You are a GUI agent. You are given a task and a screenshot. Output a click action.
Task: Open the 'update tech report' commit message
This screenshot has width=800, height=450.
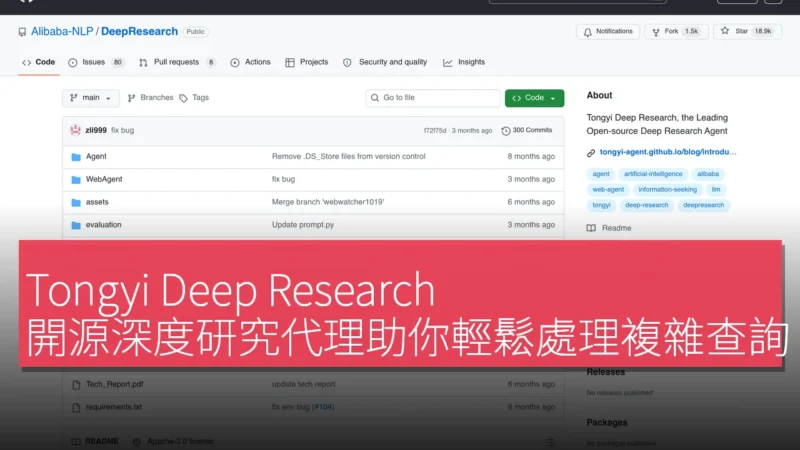click(x=304, y=384)
